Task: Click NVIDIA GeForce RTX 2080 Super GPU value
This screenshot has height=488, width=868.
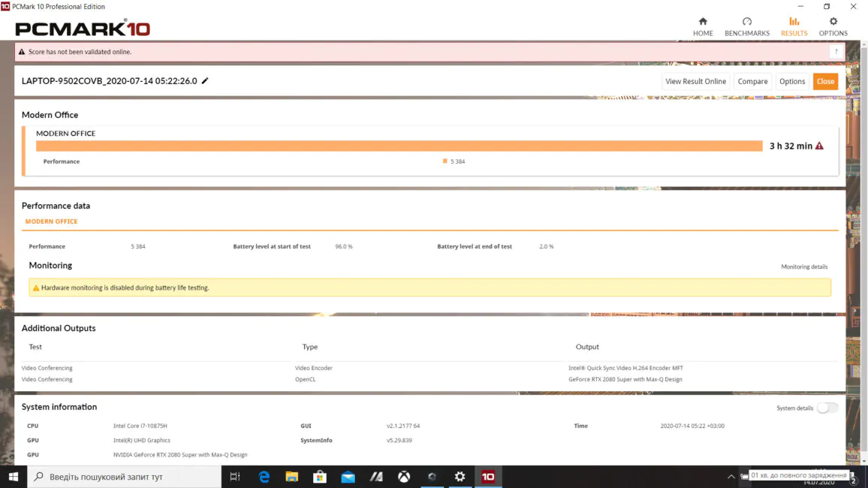Action: 180,455
